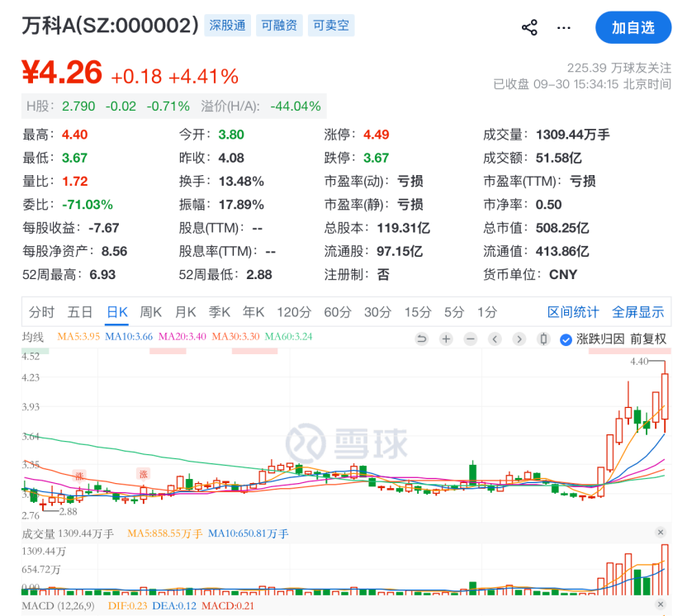The image size is (687, 616).
Task: Switch to the 分时 tab
Action: [x=41, y=312]
